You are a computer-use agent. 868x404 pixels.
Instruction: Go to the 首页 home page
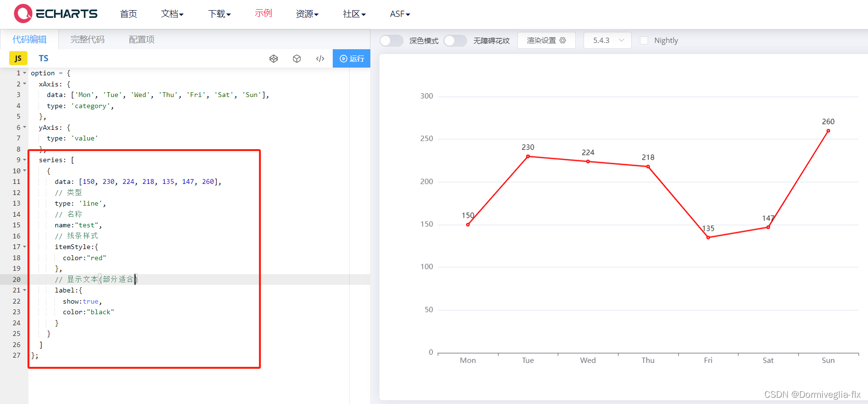coord(128,14)
